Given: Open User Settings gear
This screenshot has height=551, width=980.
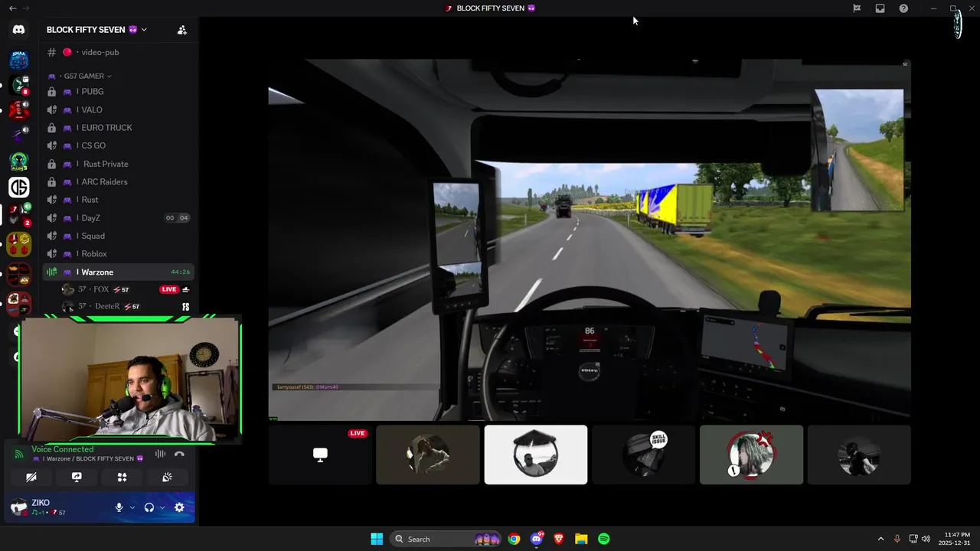Looking at the screenshot, I should coord(179,507).
